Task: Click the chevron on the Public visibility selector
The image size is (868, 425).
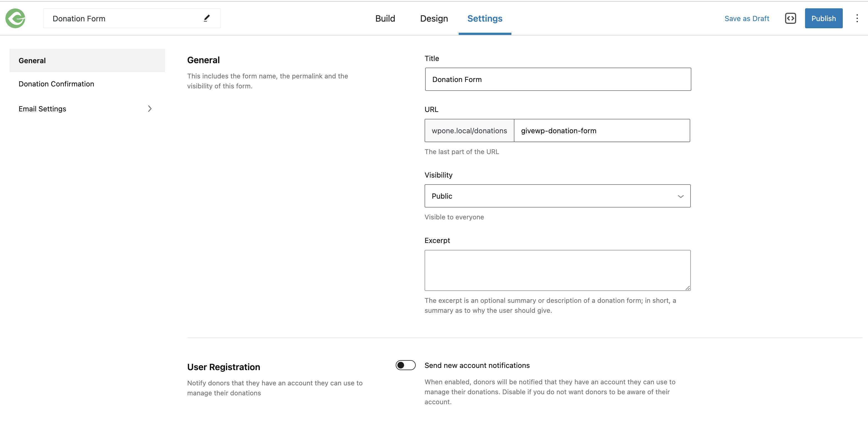Action: (x=681, y=196)
